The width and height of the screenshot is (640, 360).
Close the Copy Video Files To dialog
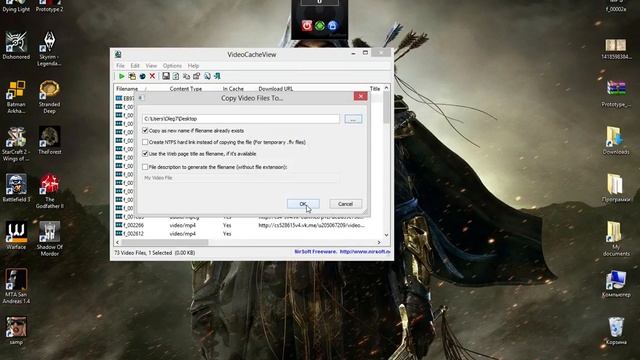[x=360, y=96]
